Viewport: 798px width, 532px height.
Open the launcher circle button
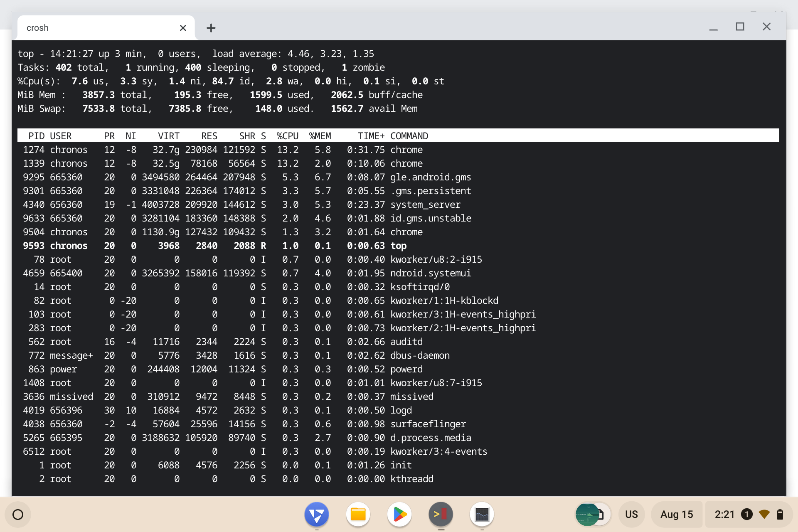(x=18, y=515)
